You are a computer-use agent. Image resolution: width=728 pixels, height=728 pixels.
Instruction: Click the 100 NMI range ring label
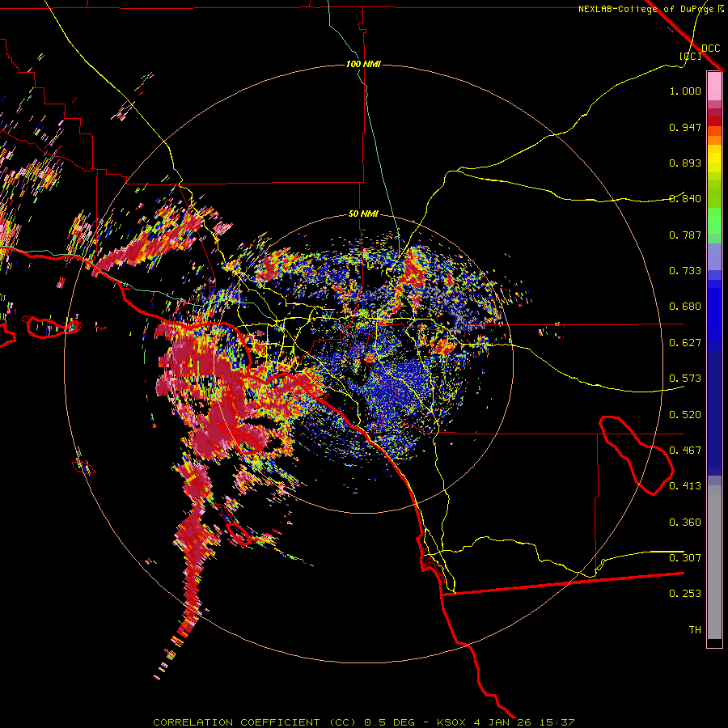pos(363,64)
